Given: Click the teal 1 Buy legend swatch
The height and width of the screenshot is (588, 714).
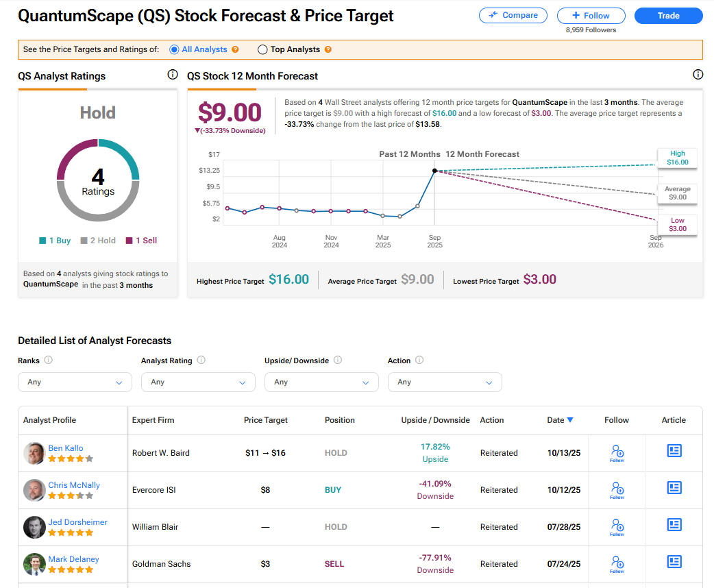Looking at the screenshot, I should (x=42, y=241).
